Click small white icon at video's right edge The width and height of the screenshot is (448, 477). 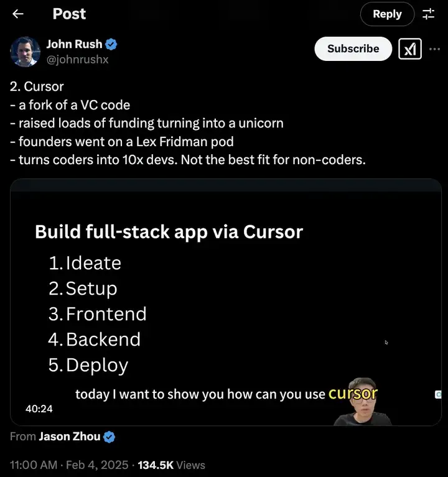pyautogui.click(x=438, y=394)
